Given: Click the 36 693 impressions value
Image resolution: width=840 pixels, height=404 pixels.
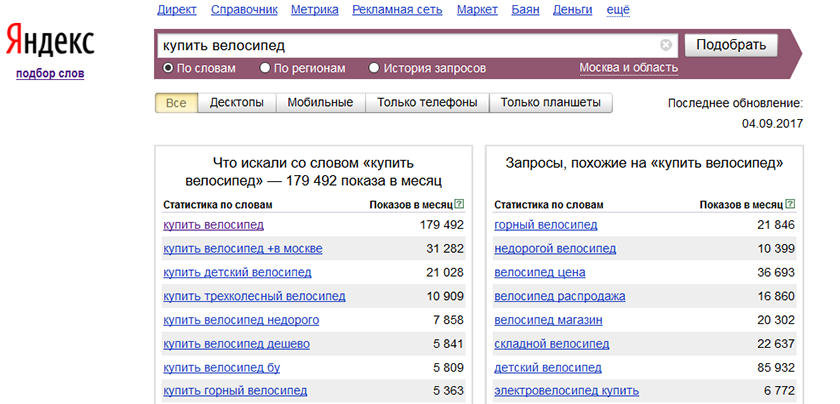Looking at the screenshot, I should (776, 272).
